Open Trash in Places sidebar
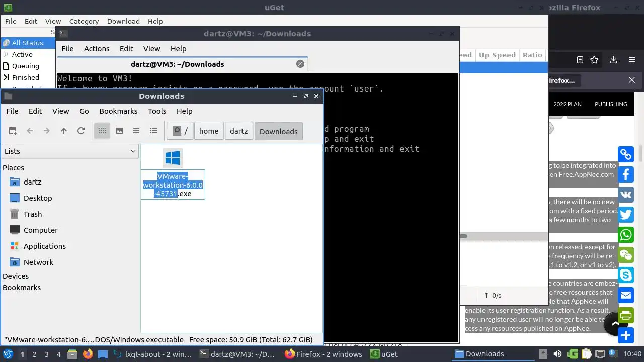The height and width of the screenshot is (362, 644). click(x=33, y=214)
